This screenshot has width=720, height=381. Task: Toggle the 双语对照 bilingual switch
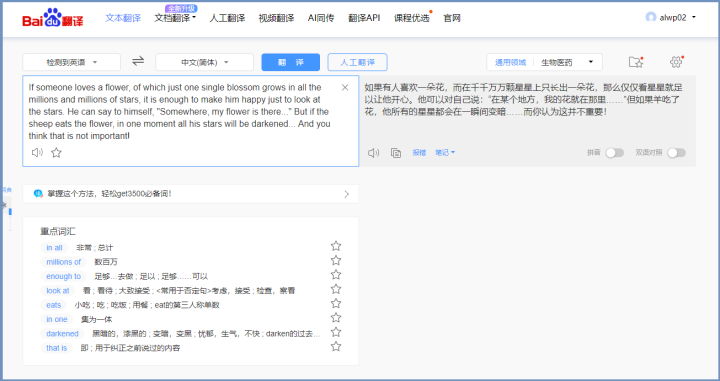(x=676, y=153)
